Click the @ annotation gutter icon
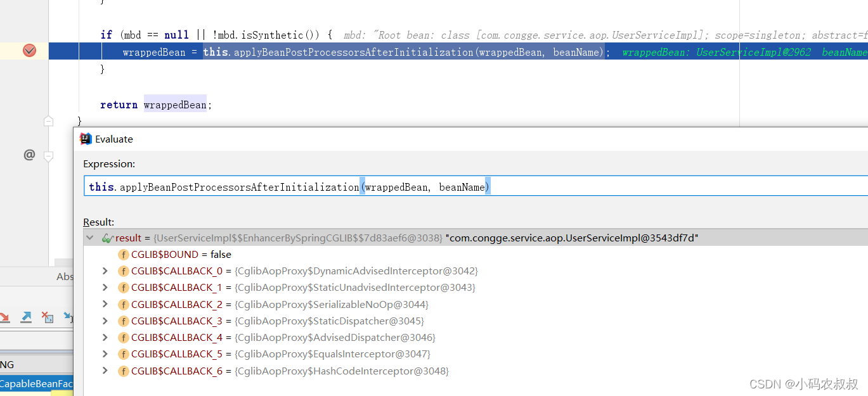 click(x=29, y=155)
